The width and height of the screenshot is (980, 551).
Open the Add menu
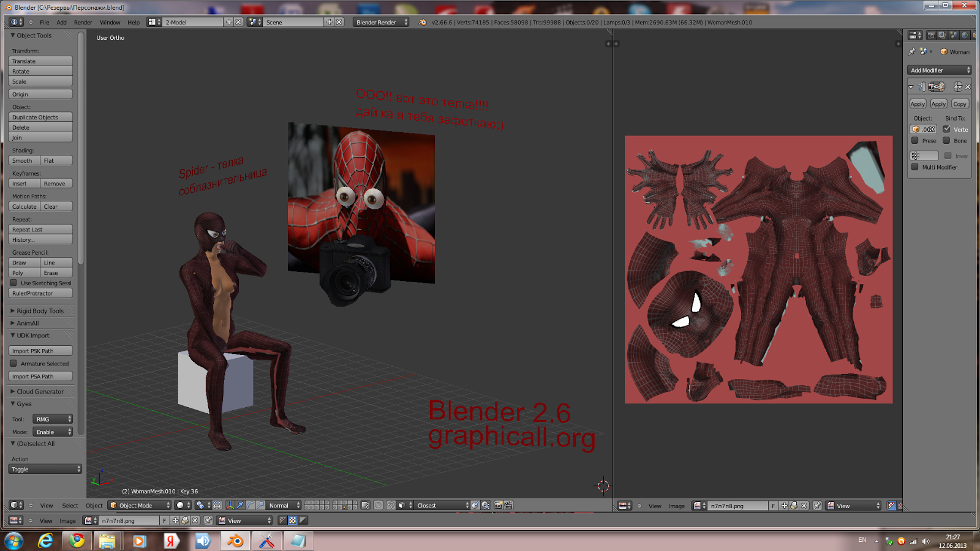[62, 23]
